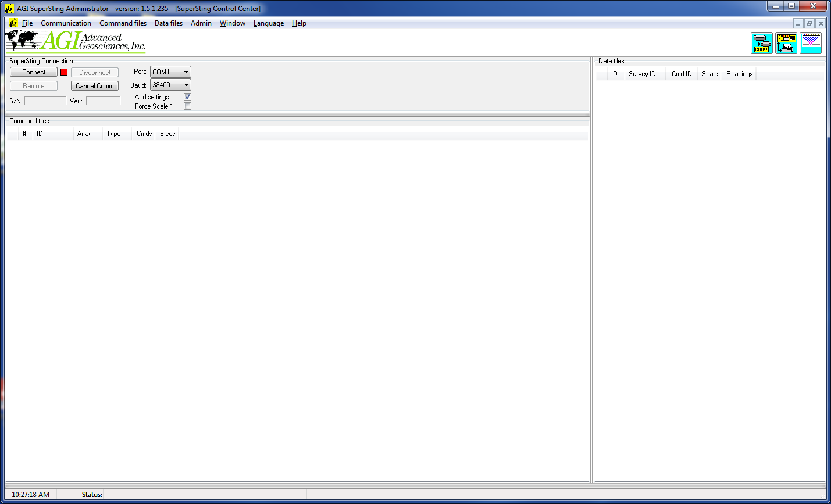Click the Cmds column header
Screen dimensions: 831x504
tap(144, 134)
